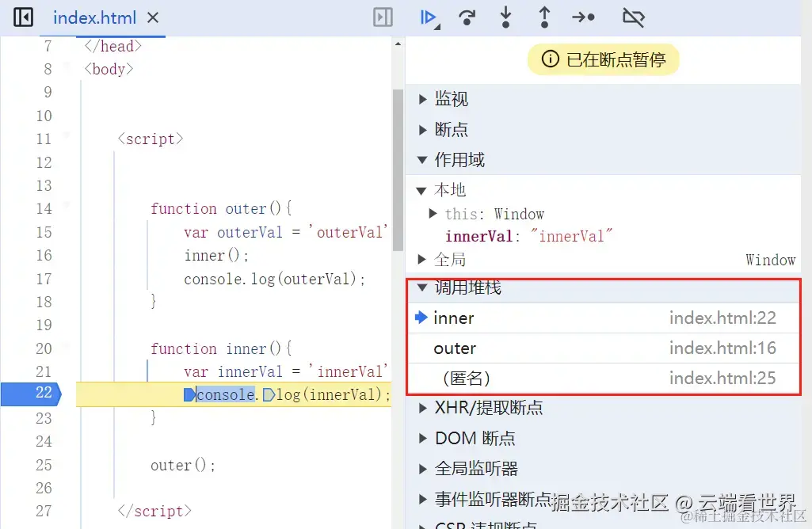Click the 'outer();' call on line 25
The image size is (812, 529).
183,465
